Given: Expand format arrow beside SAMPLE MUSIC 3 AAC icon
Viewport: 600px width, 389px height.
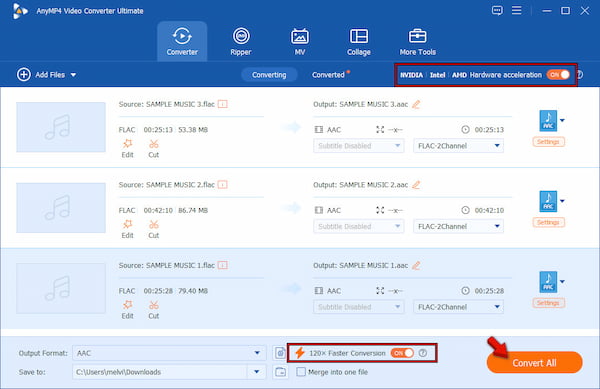Looking at the screenshot, I should pyautogui.click(x=562, y=120).
